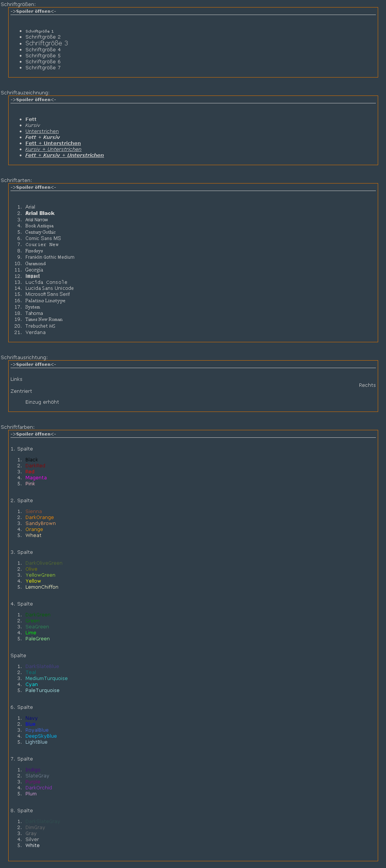
Task: Select the 'Trebuchet MS' font entry
Action: click(x=40, y=326)
